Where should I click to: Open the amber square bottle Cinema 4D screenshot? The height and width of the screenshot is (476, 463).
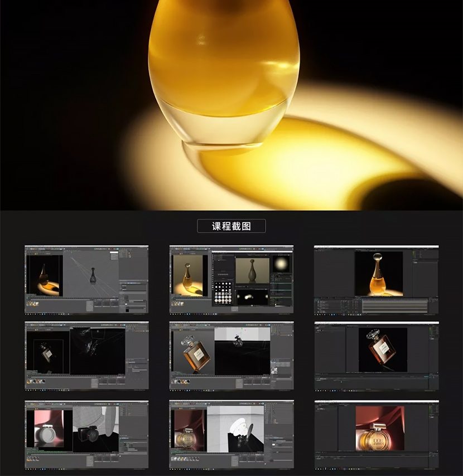tap(231, 356)
